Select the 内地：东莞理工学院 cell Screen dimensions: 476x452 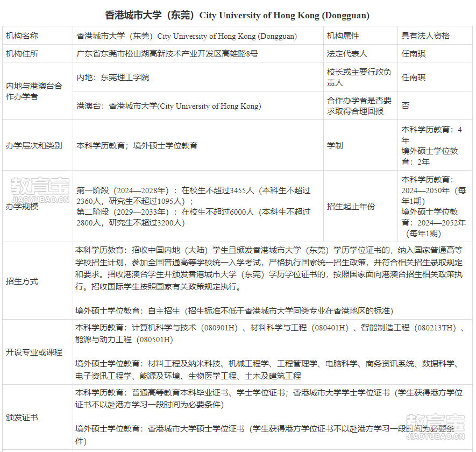(x=198, y=77)
